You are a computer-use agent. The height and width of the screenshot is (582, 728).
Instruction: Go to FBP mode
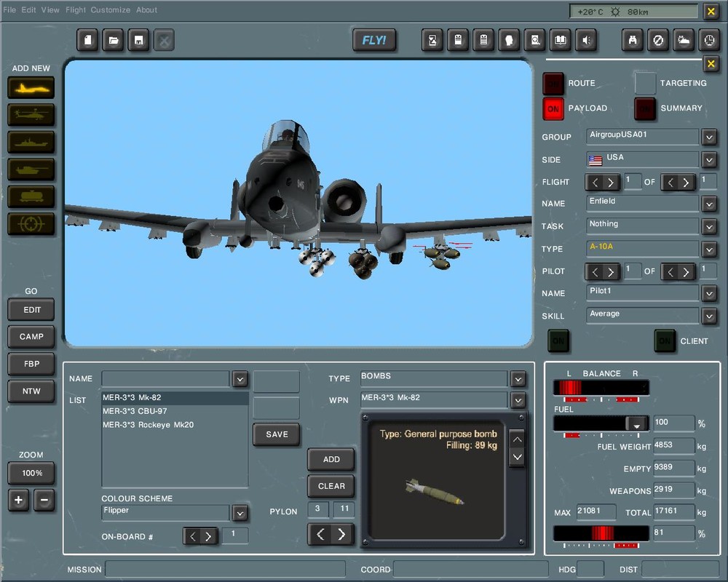31,364
